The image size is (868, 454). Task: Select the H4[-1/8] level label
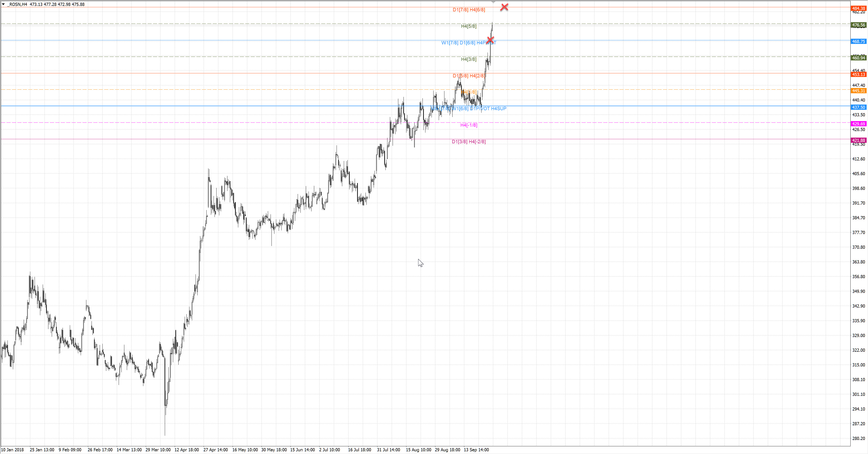tap(469, 125)
